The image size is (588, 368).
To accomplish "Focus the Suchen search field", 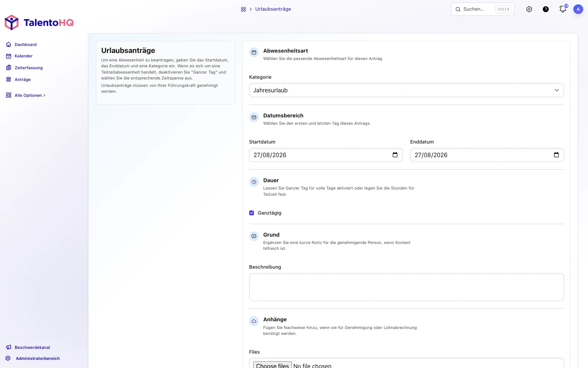I will [x=483, y=9].
